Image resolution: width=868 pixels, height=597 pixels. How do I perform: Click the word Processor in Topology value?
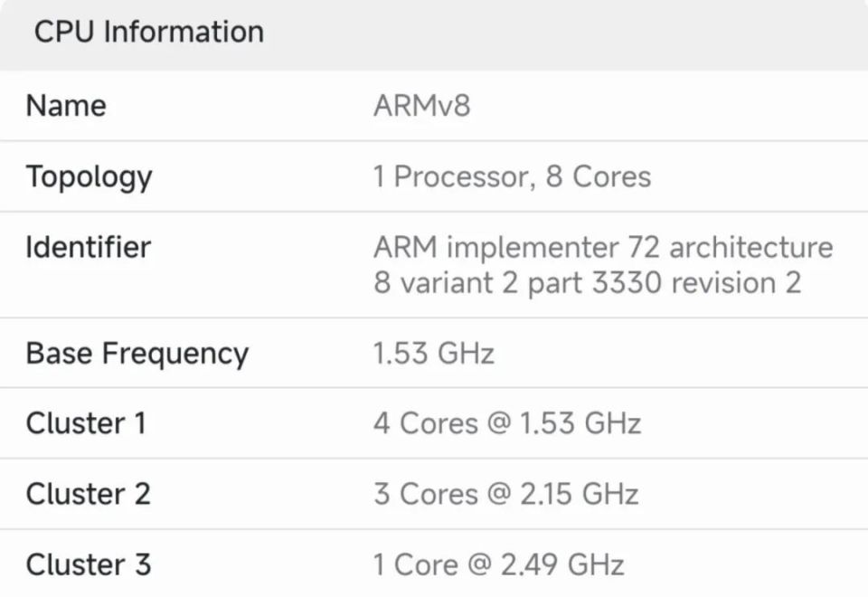pyautogui.click(x=465, y=176)
